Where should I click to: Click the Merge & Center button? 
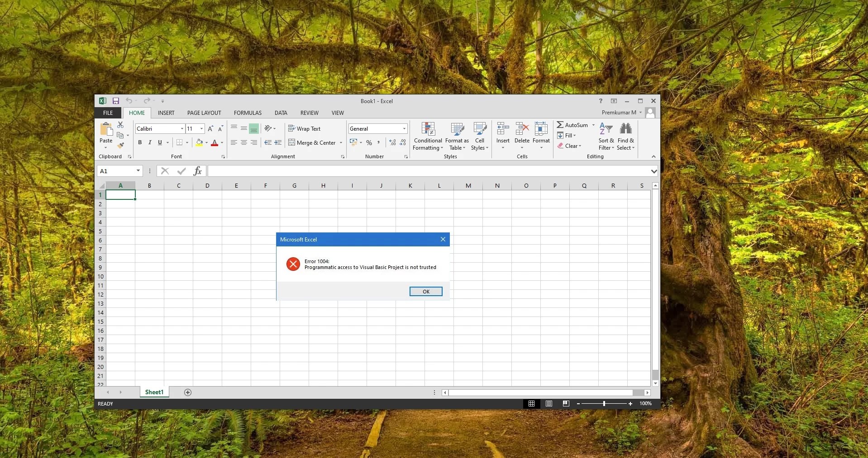coord(312,143)
